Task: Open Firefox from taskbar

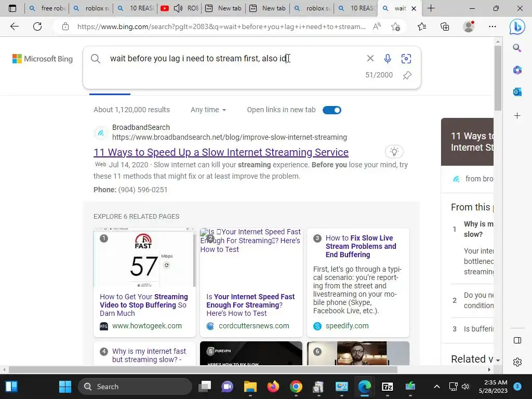Action: pyautogui.click(x=273, y=387)
